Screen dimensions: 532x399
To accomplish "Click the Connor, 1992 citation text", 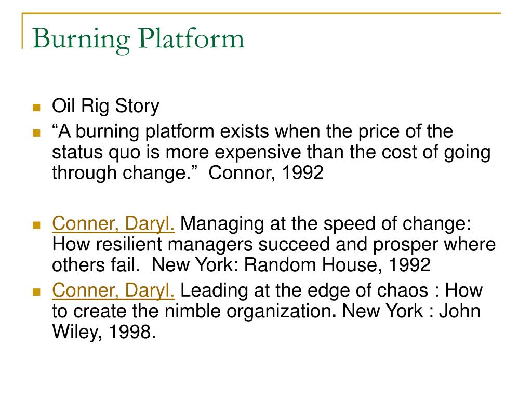I will 266,172.
